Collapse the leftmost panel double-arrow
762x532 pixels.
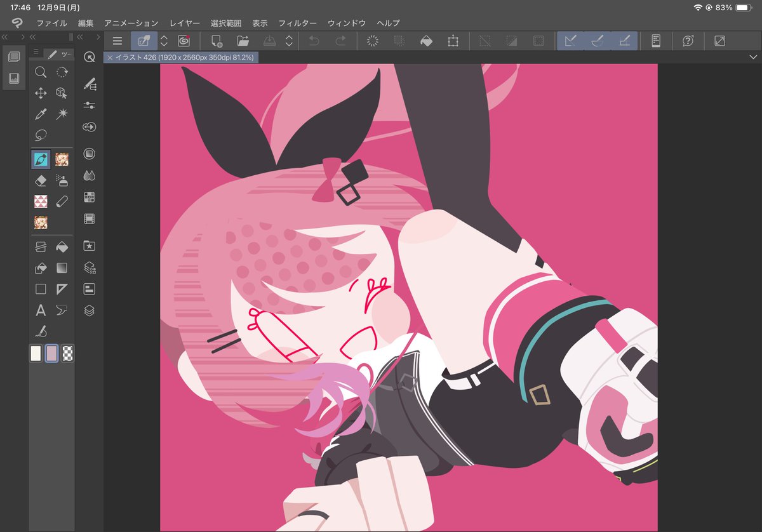(5, 37)
